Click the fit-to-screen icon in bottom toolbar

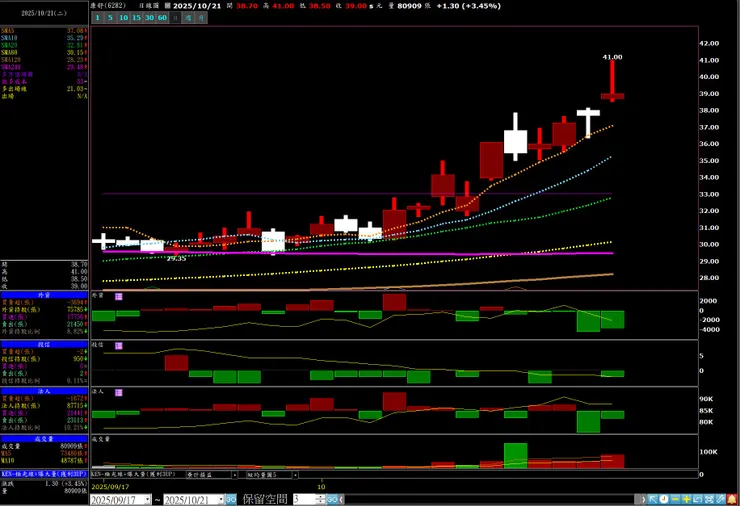tap(709, 499)
